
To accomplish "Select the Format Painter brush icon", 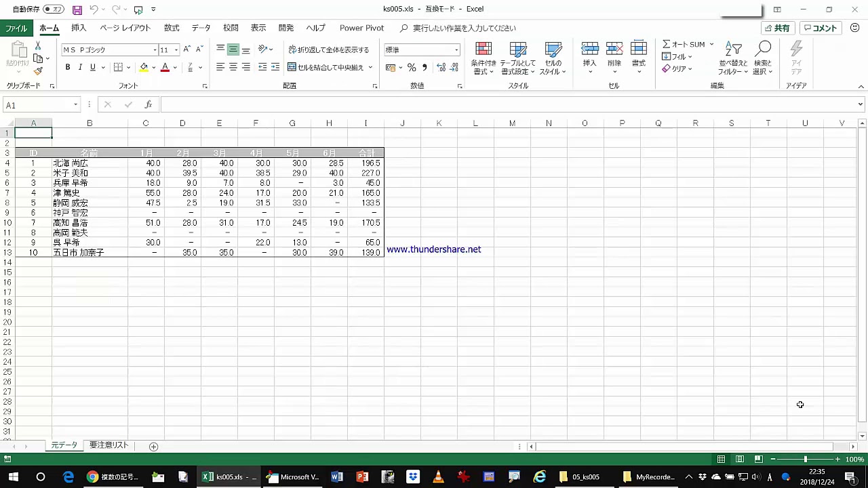I will (38, 71).
